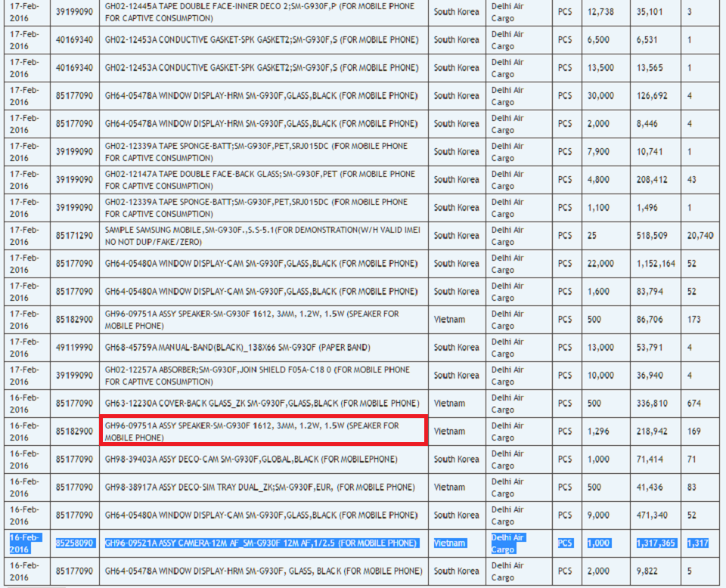Click quantity cell 10,000
This screenshot has width=726, height=588.
[606, 376]
